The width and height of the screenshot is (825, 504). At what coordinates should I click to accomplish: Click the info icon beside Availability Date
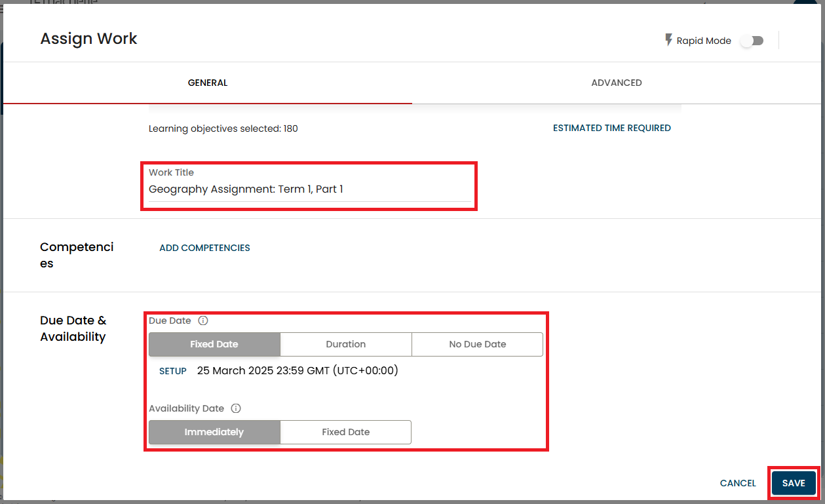(236, 408)
